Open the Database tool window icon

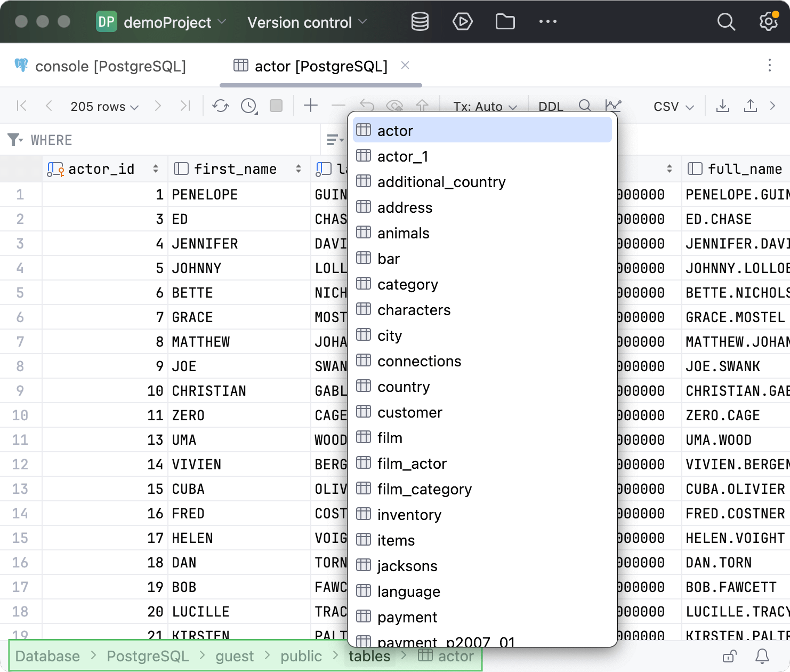click(420, 22)
